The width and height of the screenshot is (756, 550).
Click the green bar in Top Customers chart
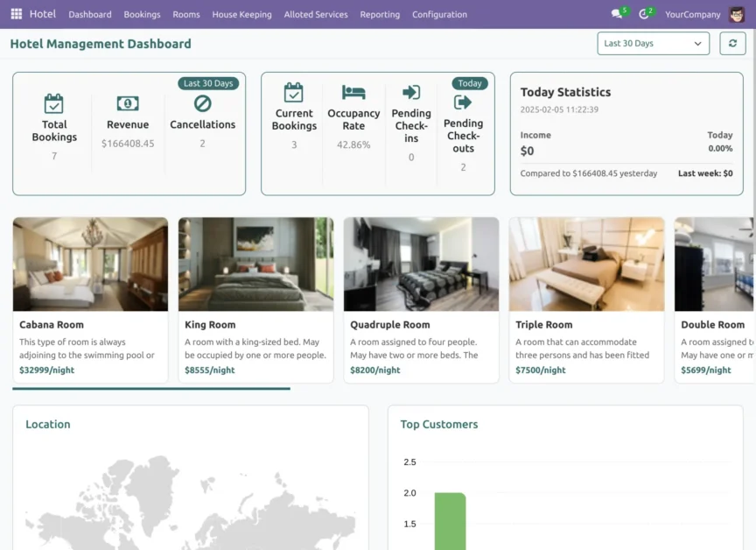pyautogui.click(x=450, y=520)
